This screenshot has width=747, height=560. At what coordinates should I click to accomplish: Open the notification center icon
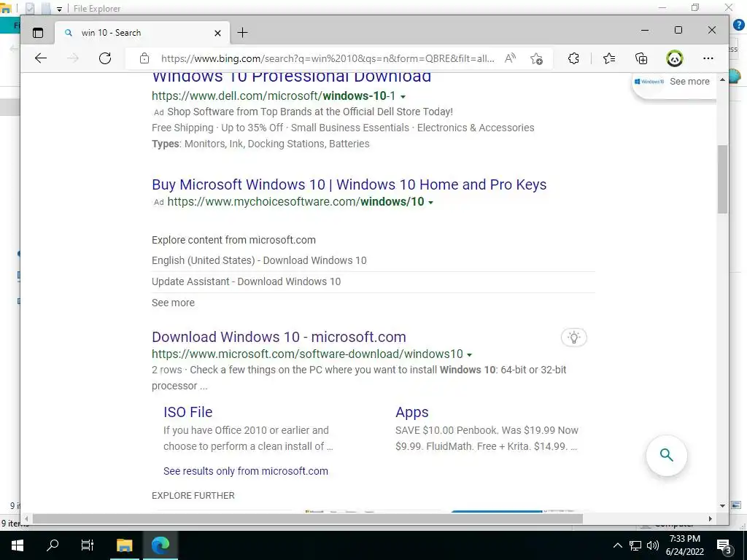[x=724, y=547]
